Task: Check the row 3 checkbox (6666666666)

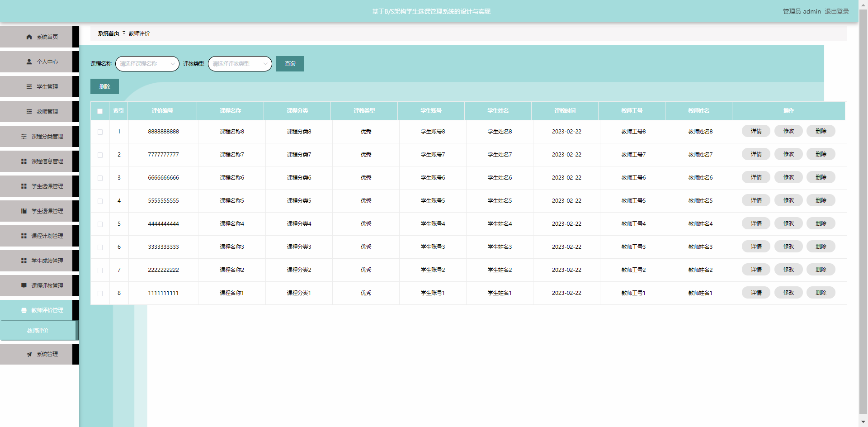Action: tap(100, 178)
